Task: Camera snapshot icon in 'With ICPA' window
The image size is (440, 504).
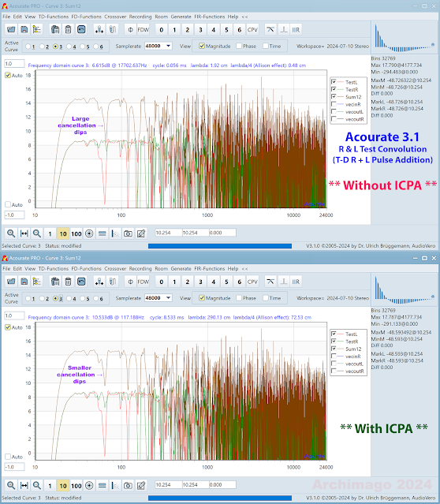Action: click(128, 486)
